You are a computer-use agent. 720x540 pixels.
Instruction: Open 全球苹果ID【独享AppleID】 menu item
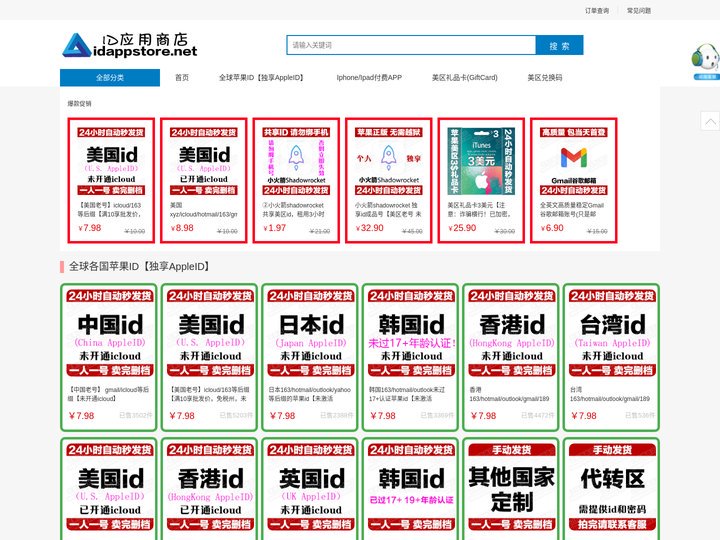(262, 78)
